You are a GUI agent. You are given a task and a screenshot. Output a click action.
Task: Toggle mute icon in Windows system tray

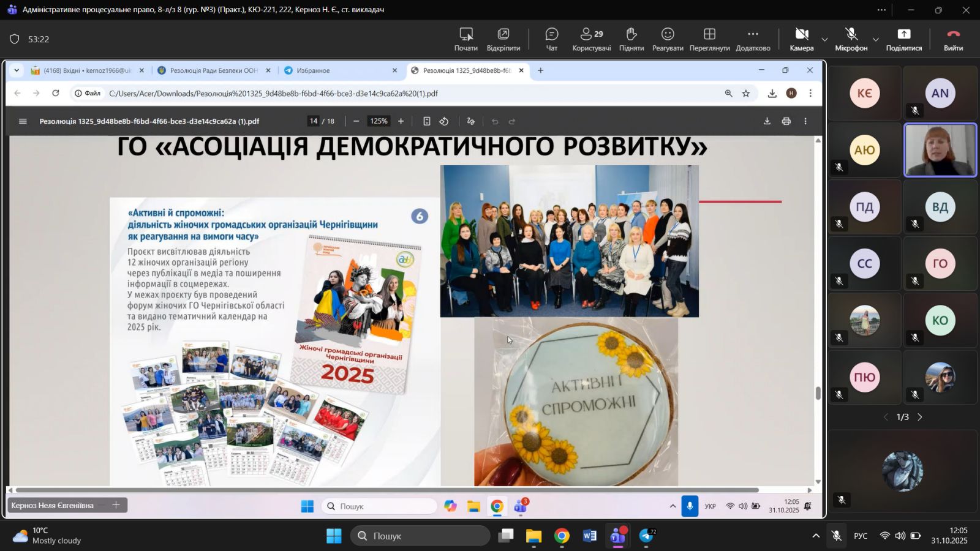[836, 536]
